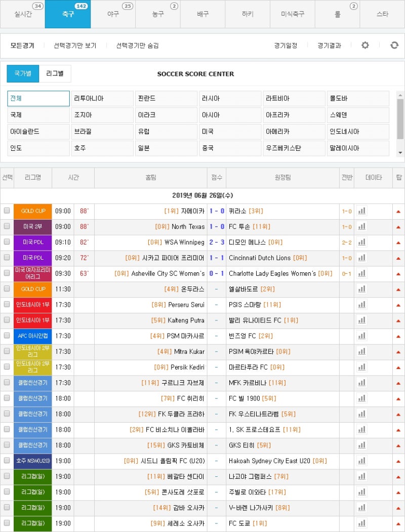Click 선택경기만 숨김 to hide selected

(137, 46)
